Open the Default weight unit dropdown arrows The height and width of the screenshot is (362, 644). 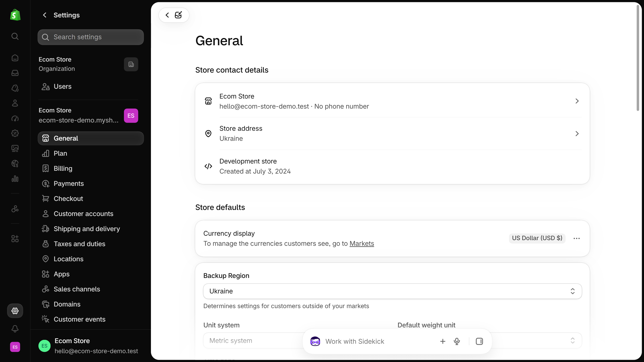pos(573,340)
